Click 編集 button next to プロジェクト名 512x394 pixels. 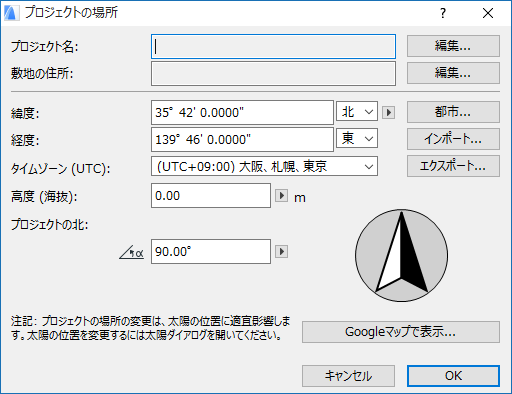click(453, 46)
